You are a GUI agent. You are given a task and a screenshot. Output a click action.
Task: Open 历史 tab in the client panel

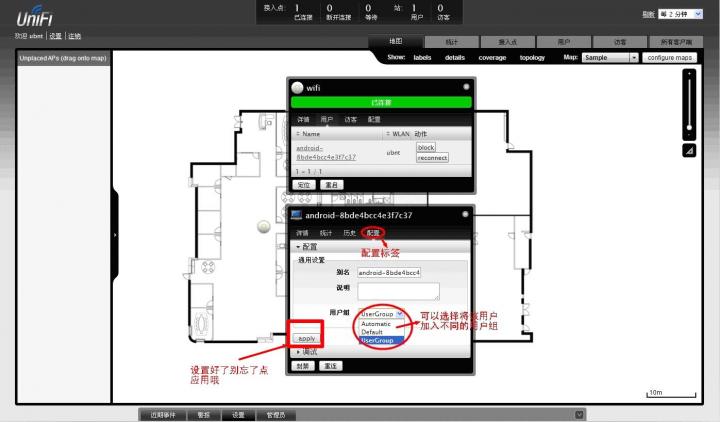349,233
